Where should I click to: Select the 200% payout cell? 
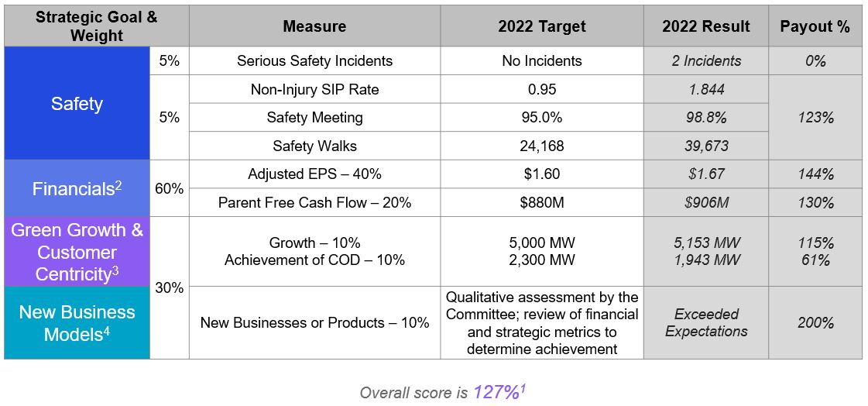[x=815, y=322]
